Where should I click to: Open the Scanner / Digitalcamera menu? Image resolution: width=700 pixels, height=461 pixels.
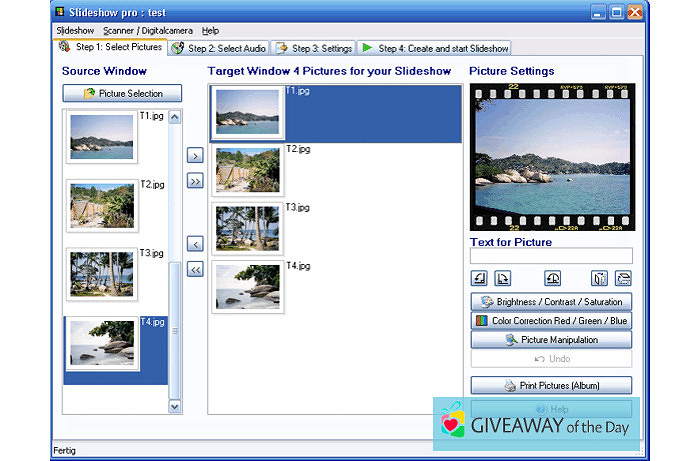click(x=148, y=31)
